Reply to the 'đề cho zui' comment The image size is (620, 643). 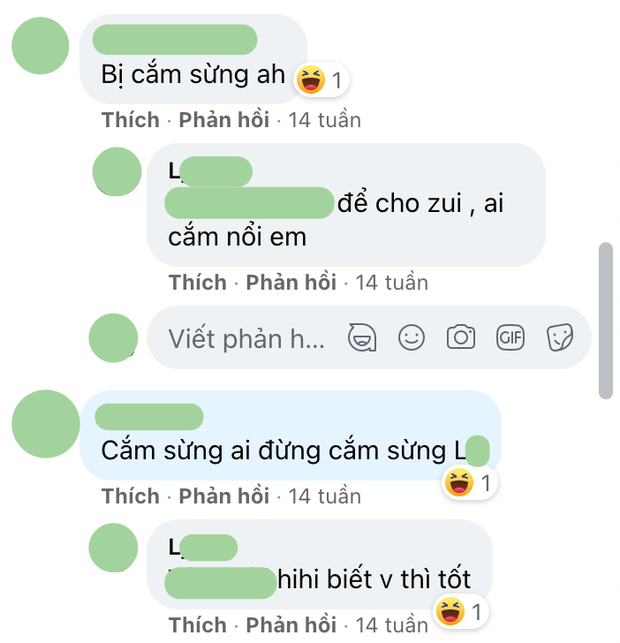pos(291,283)
